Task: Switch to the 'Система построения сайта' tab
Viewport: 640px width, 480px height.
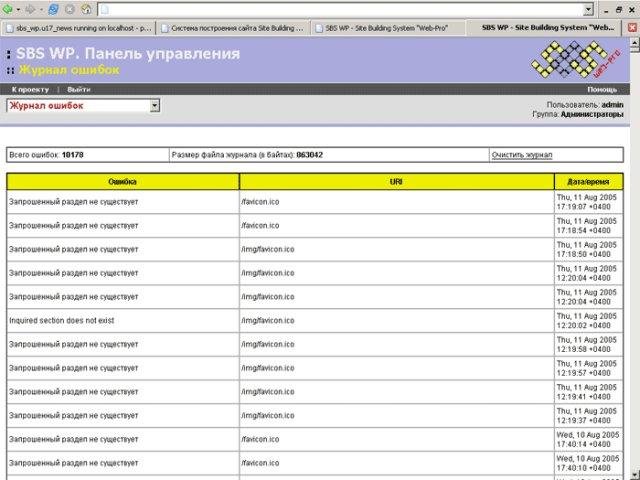Action: (x=233, y=28)
